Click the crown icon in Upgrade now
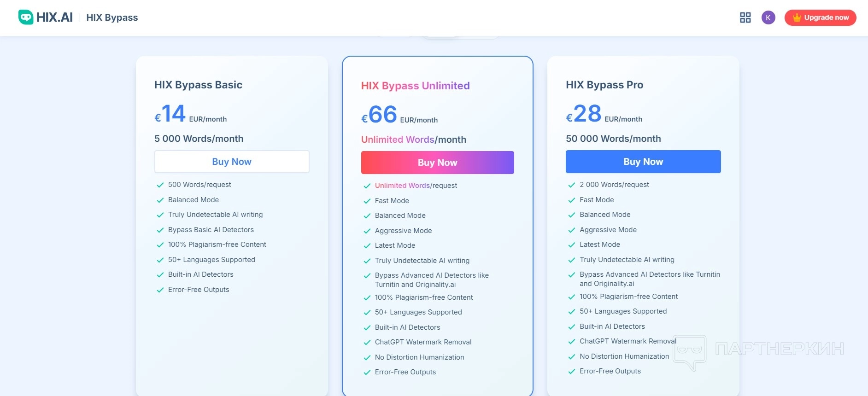The width and height of the screenshot is (868, 396). tap(797, 17)
